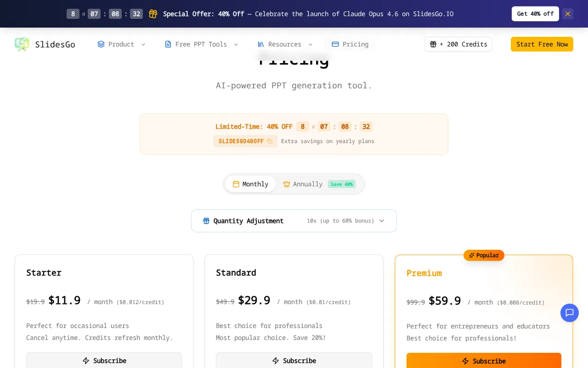Click '($0.012/credit)' on Starter
The image size is (588, 368).
pyautogui.click(x=140, y=302)
